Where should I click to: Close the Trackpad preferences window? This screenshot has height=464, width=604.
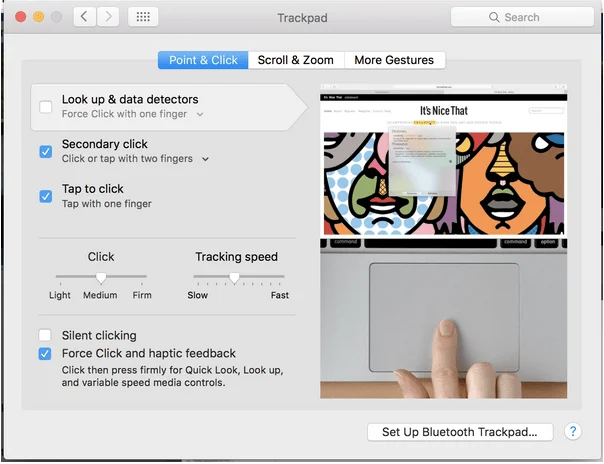(19, 17)
